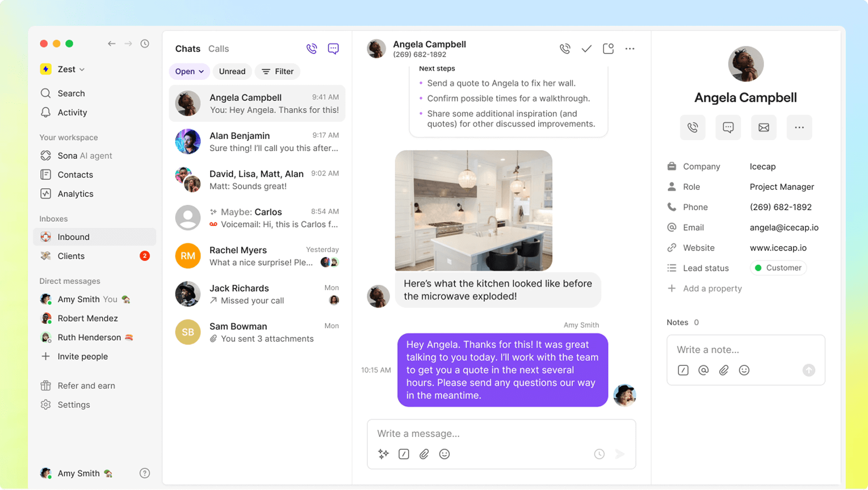This screenshot has width=868, height=490.
Task: Open Sam Bowman conversation
Action: (257, 332)
